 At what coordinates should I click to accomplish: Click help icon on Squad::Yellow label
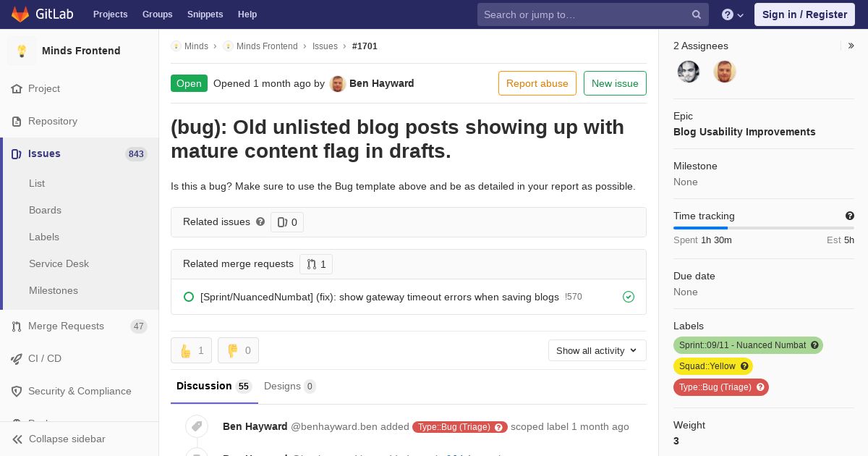[x=744, y=366]
